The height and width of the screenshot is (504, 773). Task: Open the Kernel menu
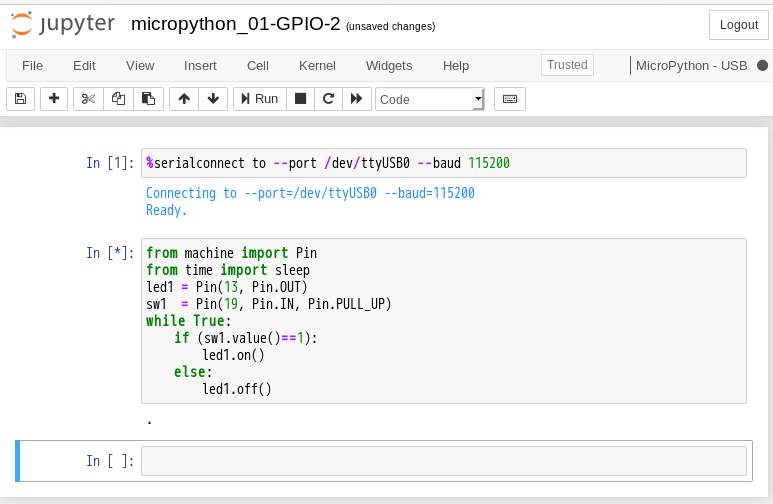click(317, 66)
